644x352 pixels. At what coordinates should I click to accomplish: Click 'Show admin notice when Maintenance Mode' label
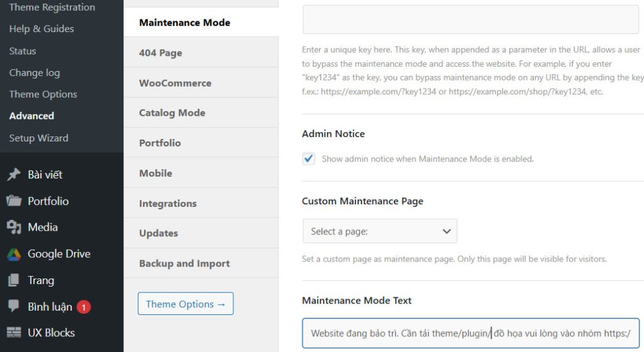[x=428, y=159]
